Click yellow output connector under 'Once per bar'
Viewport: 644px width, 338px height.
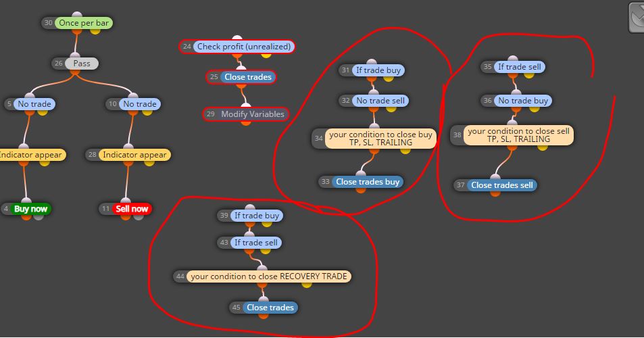tap(95, 30)
